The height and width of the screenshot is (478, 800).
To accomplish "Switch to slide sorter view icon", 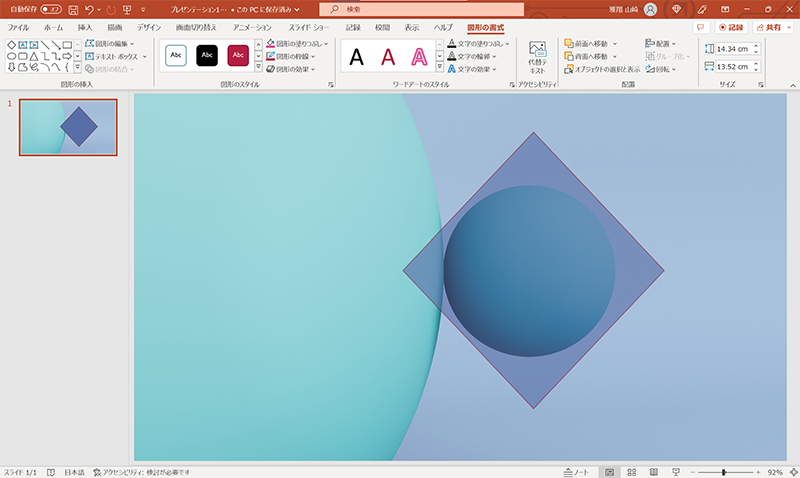I will coord(631,471).
